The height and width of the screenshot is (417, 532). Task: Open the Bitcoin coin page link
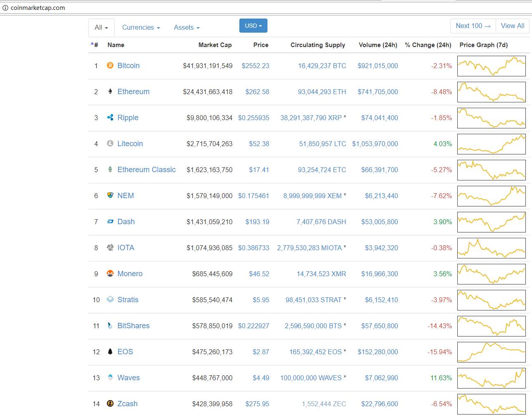point(128,65)
